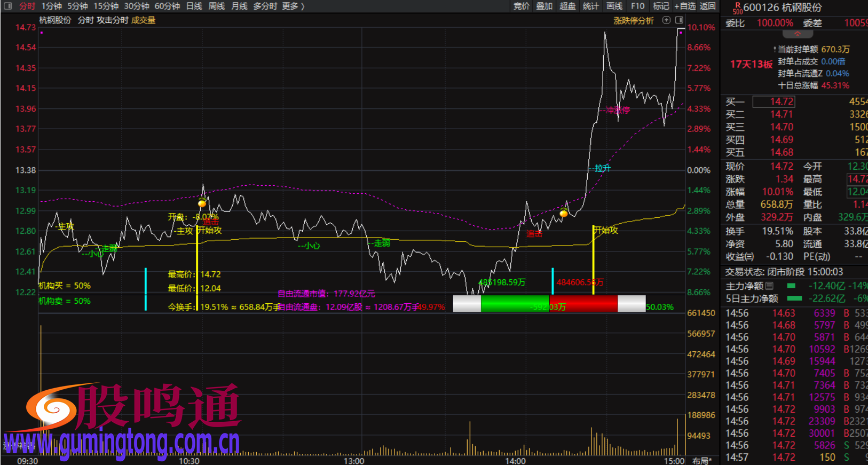Screen dimensions: 868x465
Task: Click the green segment of the capital flow bar
Action: [514, 304]
